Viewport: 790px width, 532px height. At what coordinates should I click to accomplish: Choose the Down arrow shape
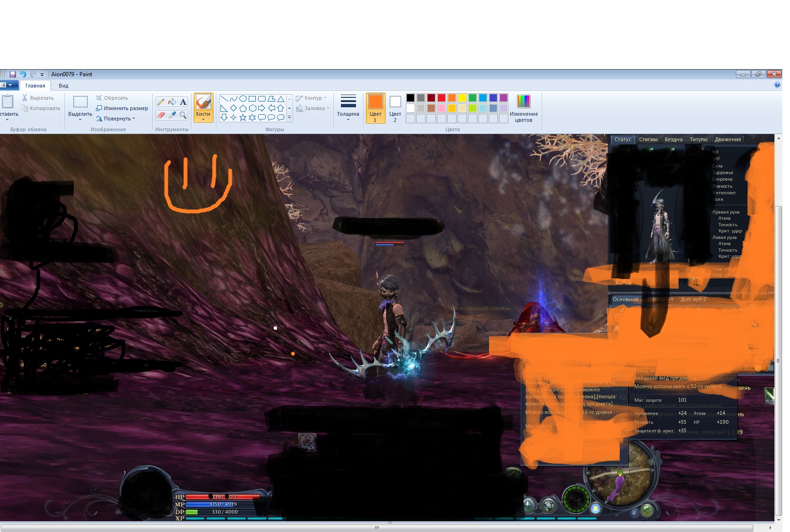coord(224,118)
